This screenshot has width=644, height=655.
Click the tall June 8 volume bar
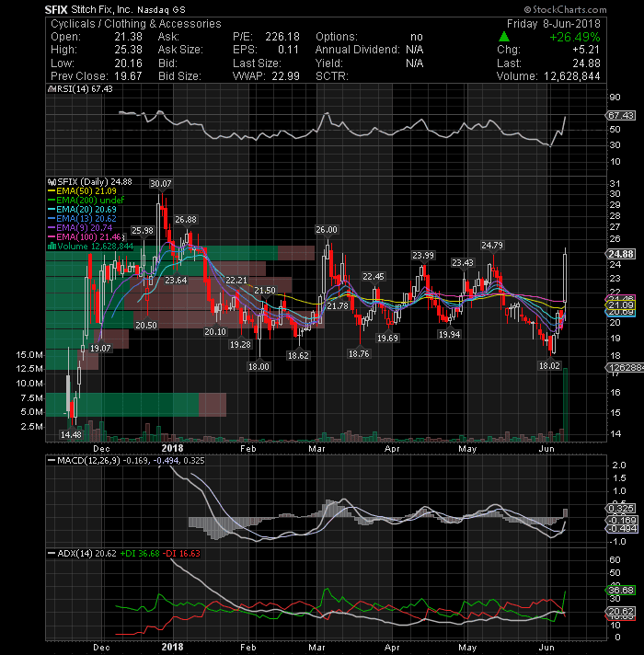click(x=565, y=405)
